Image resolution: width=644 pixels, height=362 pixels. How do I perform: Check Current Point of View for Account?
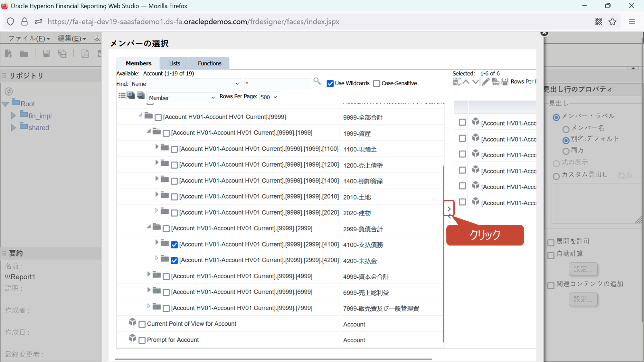[x=142, y=324]
